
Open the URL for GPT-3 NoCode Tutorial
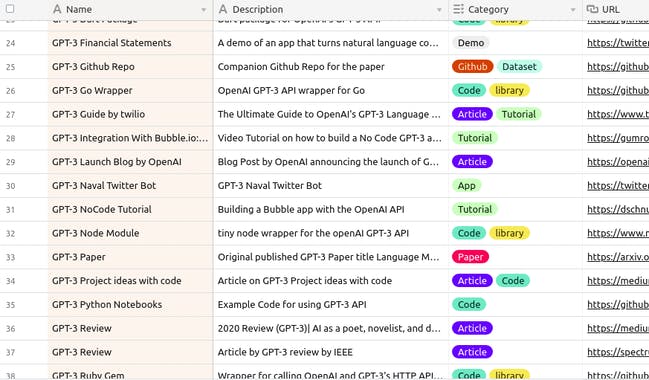[618, 209]
